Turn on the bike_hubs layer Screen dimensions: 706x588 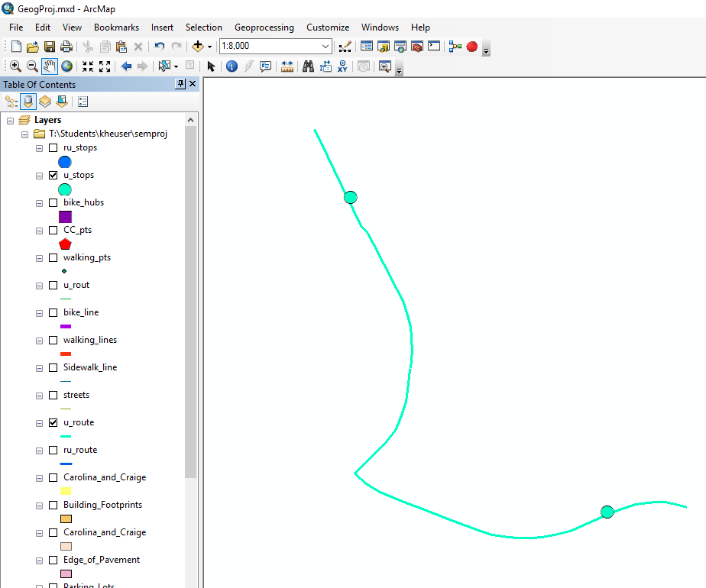tap(52, 202)
